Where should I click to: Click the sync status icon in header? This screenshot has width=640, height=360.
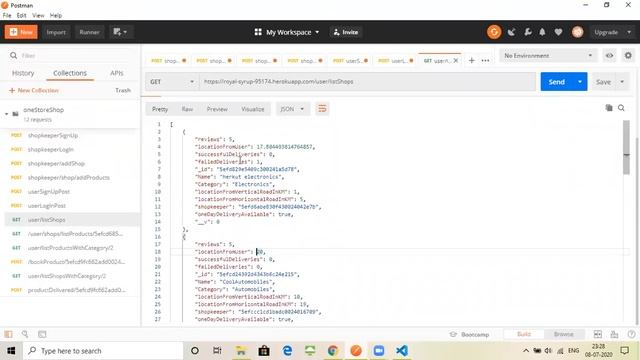pyautogui.click(x=494, y=32)
